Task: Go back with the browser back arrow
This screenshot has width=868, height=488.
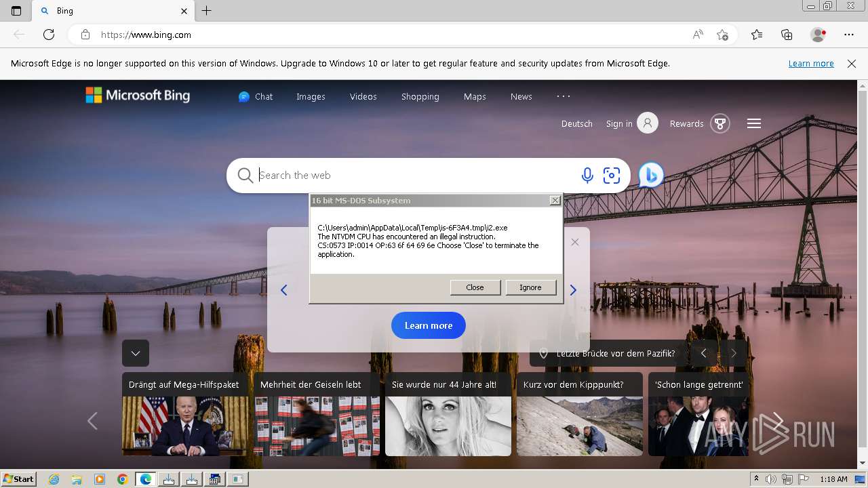Action: click(19, 35)
